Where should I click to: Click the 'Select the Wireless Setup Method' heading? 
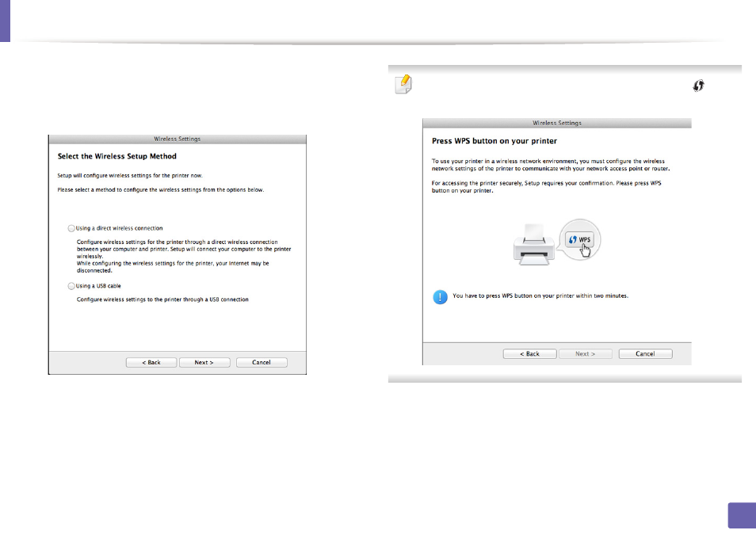click(117, 157)
